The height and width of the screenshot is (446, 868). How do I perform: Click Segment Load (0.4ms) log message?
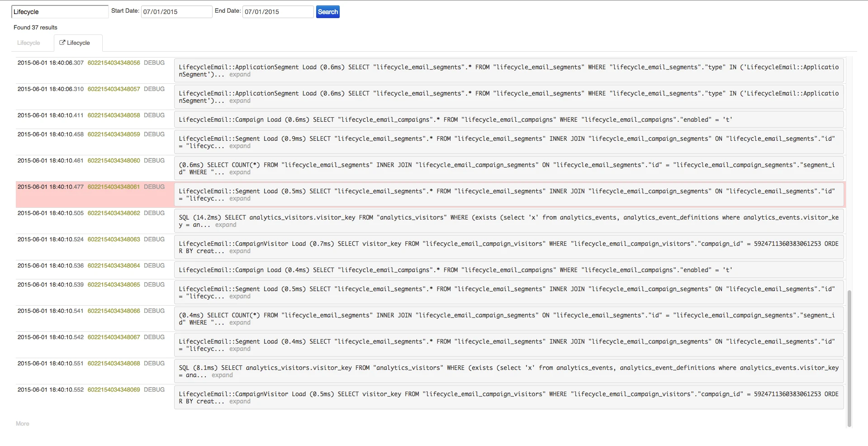coord(509,345)
